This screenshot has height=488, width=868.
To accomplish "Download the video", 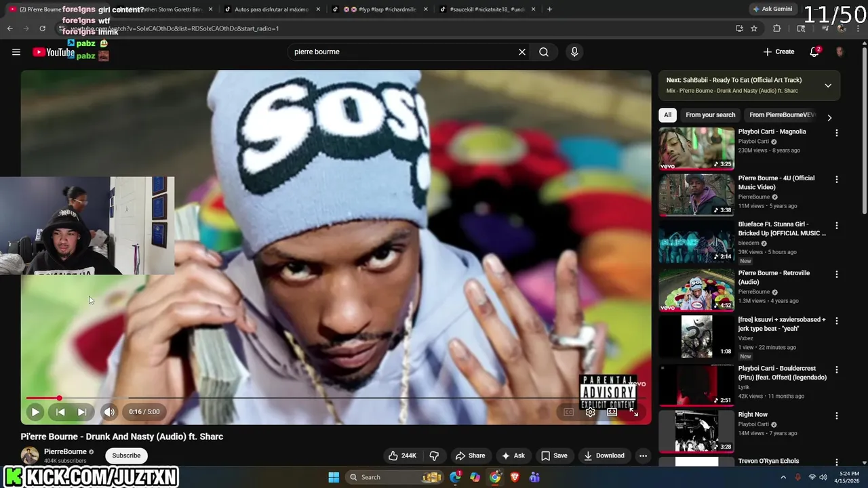I will 604,455.
